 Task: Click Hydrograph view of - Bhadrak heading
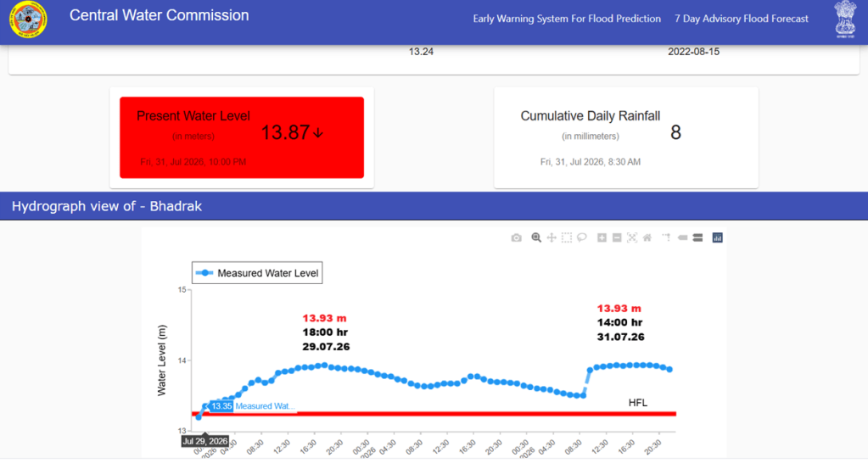(107, 206)
